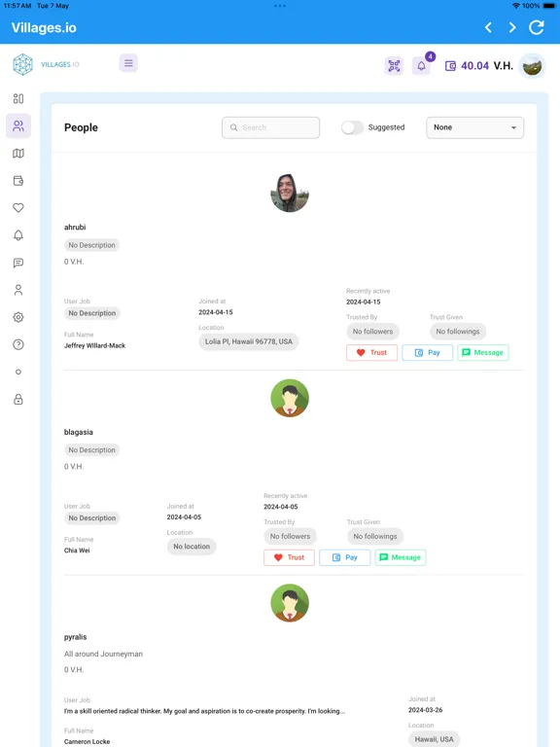This screenshot has height=747, width=560.
Task: Click the No location chip for blagasia
Action: [x=192, y=547]
